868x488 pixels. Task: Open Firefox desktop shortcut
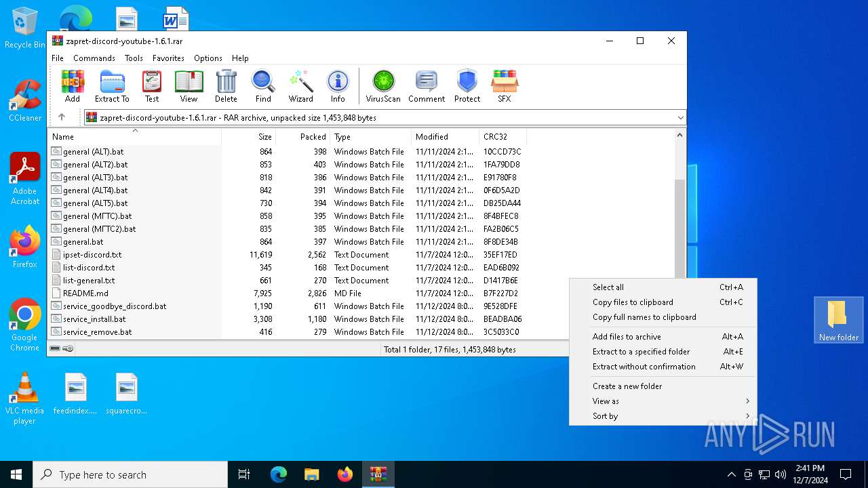(x=25, y=247)
